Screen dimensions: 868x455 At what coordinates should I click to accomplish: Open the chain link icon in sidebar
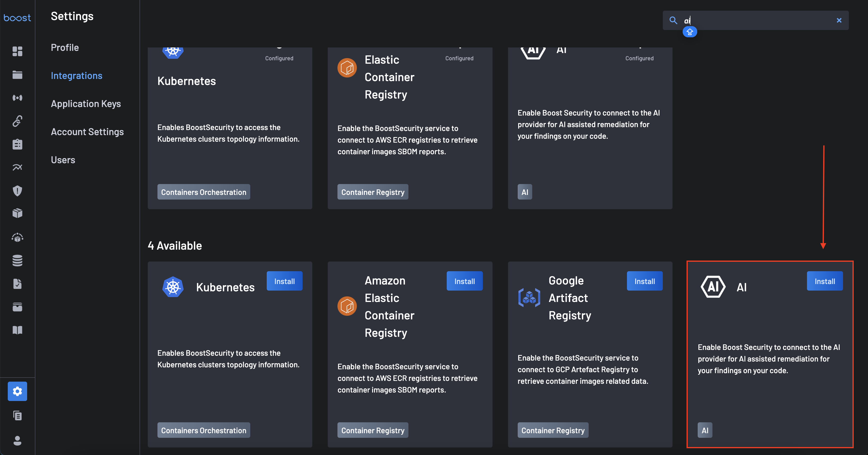[x=17, y=121]
